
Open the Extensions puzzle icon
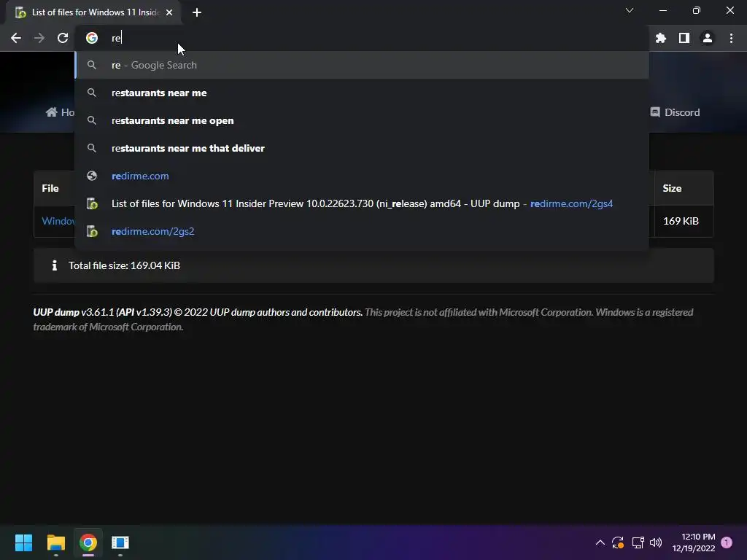point(661,38)
